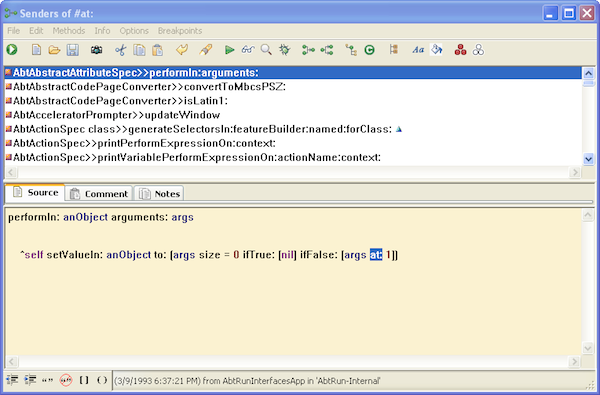
Task: Click the senders icon with right-pointing arrow
Action: click(308, 50)
